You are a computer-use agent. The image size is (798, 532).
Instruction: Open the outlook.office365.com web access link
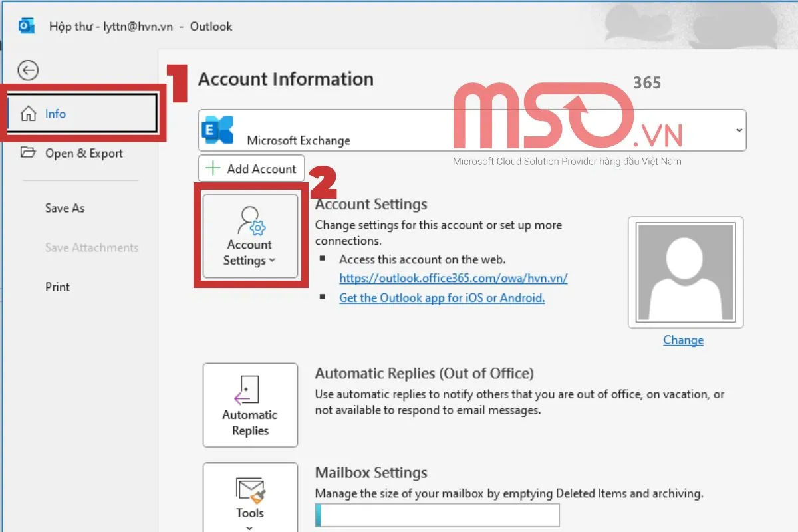pyautogui.click(x=454, y=278)
